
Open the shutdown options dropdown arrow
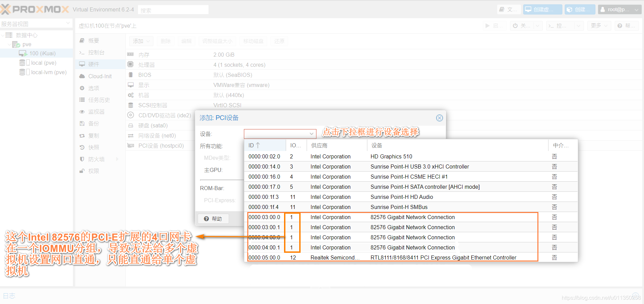coord(538,26)
